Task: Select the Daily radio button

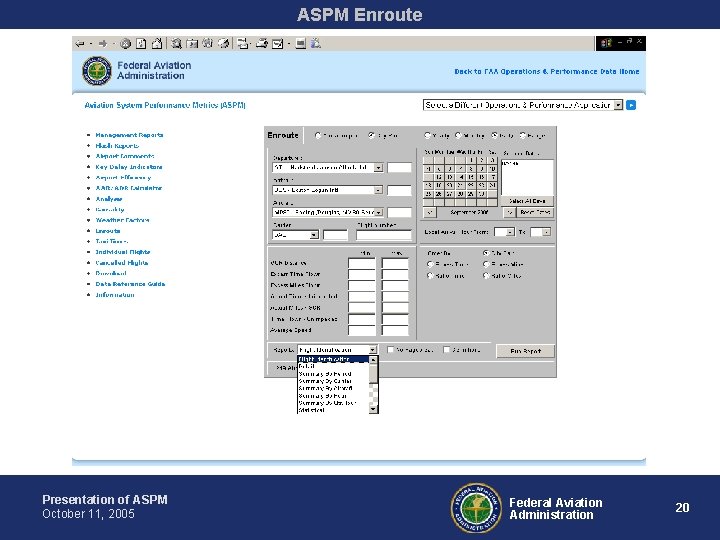Action: [494, 135]
